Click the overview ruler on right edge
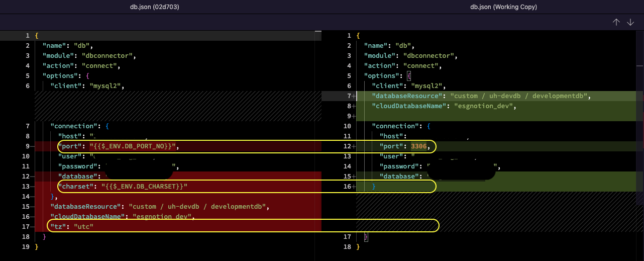The image size is (644, 261). point(639,126)
